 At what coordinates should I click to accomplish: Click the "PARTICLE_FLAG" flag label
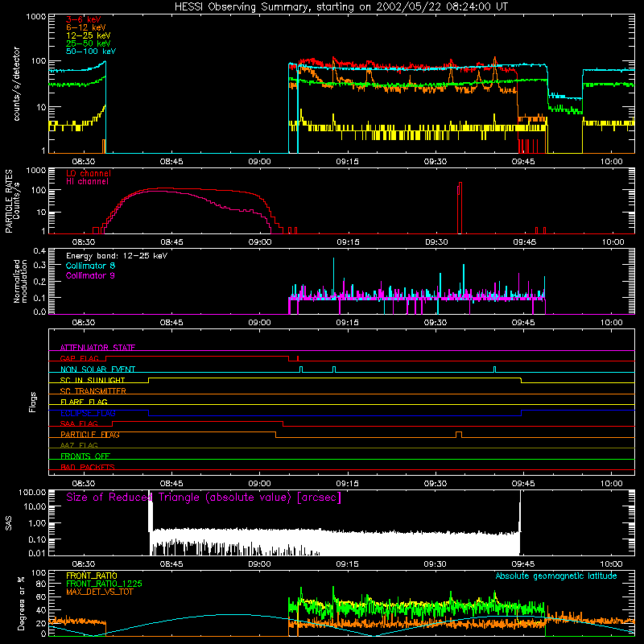click(x=90, y=435)
